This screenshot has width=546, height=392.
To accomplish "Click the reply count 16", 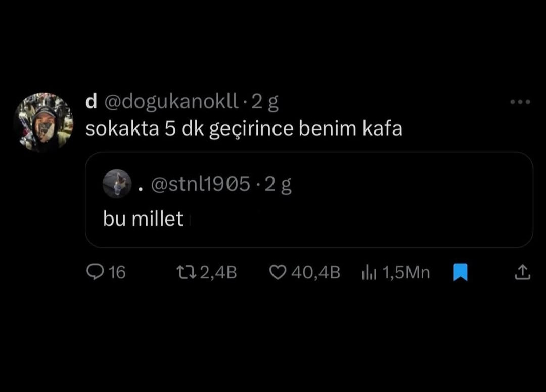I will [x=117, y=273].
